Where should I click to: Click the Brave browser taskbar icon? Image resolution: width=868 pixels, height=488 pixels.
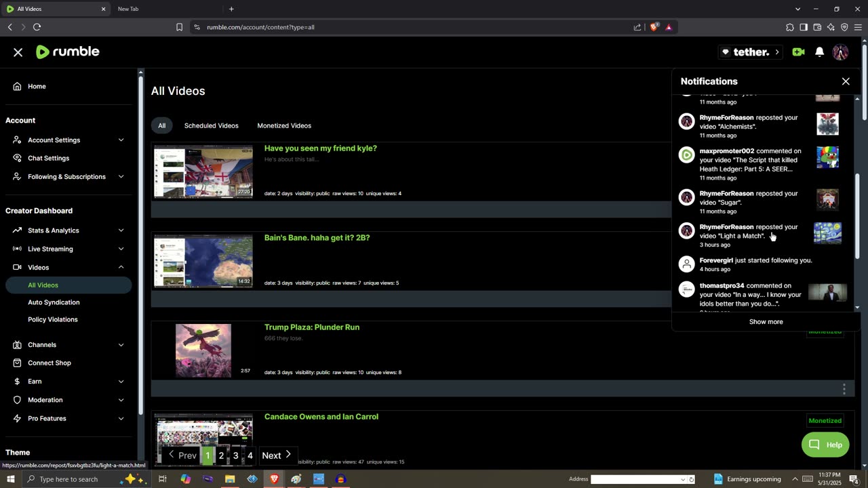(x=275, y=479)
